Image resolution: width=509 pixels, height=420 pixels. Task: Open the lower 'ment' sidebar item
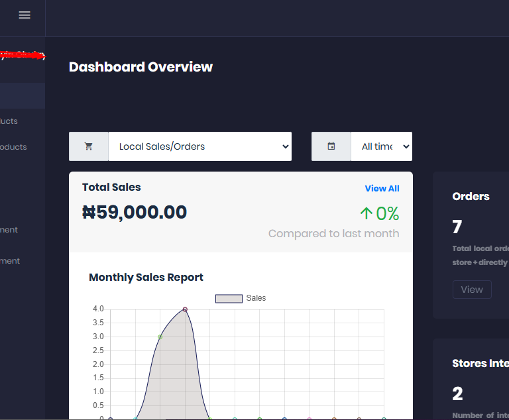[x=10, y=261]
